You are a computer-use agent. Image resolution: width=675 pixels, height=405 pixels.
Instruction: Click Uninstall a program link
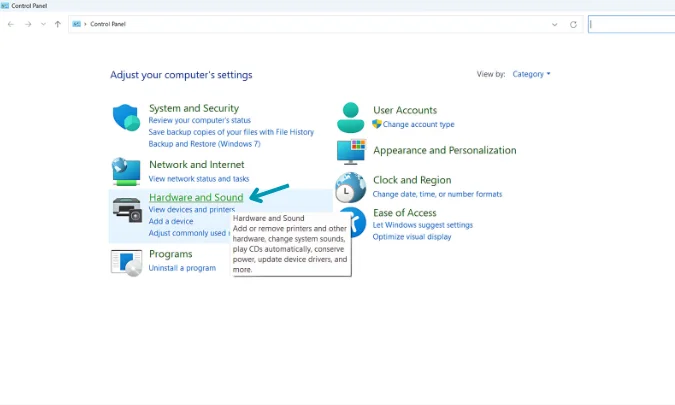point(182,268)
